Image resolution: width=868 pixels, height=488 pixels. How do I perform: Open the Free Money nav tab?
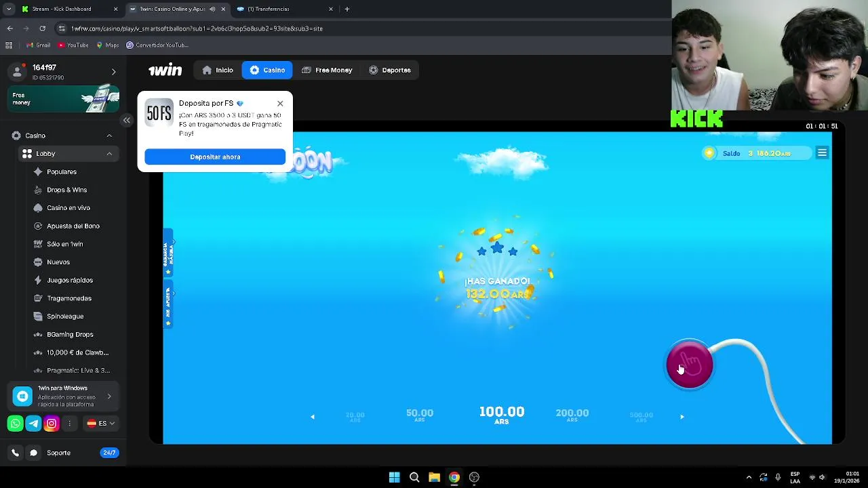click(x=327, y=70)
